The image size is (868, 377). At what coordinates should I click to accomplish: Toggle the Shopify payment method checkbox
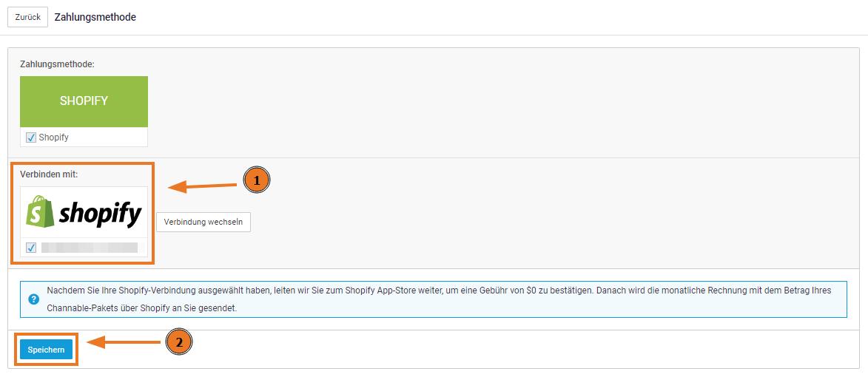(x=31, y=137)
